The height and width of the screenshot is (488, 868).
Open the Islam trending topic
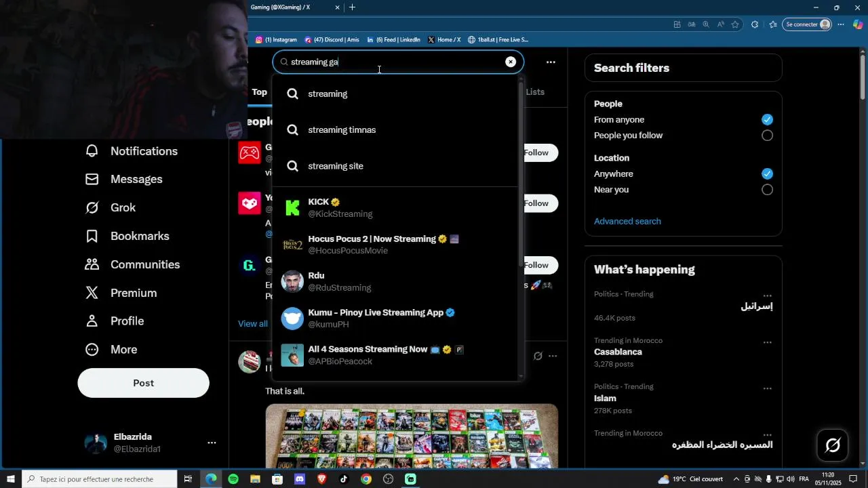click(605, 399)
